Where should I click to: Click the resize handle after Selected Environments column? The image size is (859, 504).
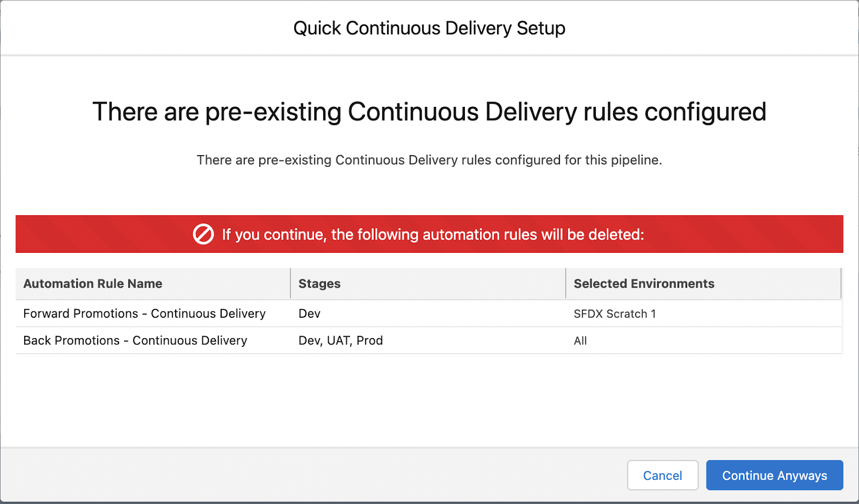tap(841, 283)
